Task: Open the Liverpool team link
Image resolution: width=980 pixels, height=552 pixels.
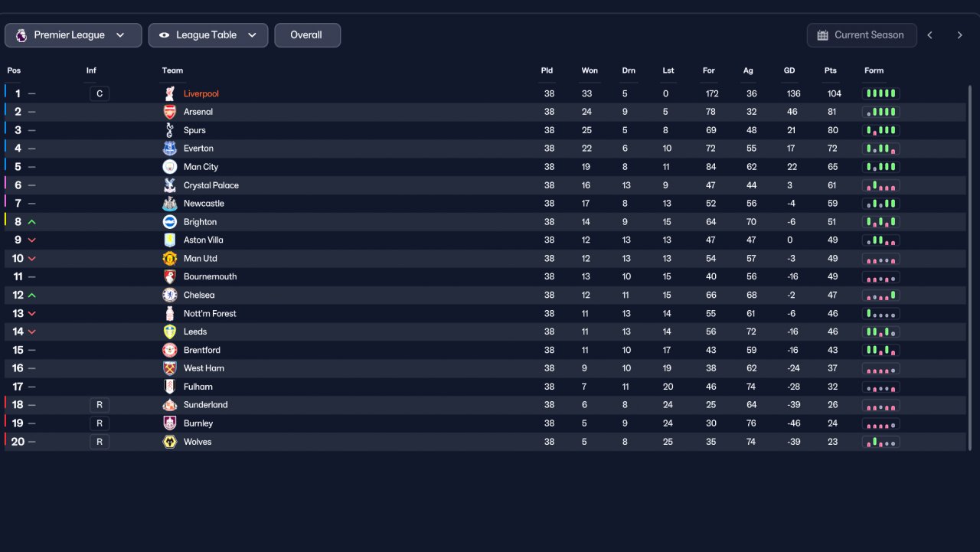Action: 201,93
